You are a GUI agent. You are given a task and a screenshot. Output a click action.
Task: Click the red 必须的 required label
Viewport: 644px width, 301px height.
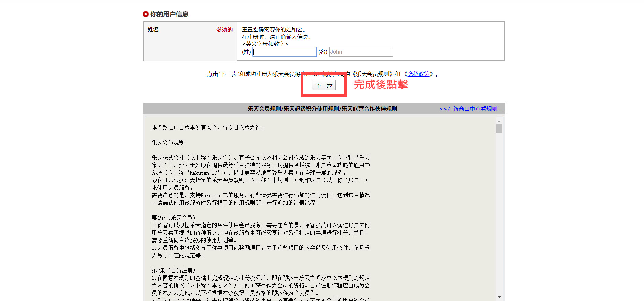coord(224,30)
